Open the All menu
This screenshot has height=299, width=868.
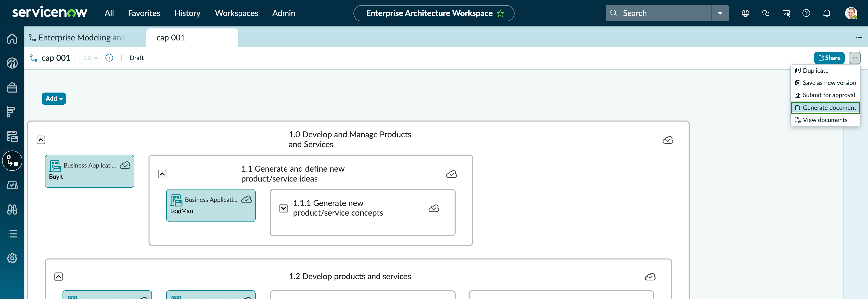point(109,13)
